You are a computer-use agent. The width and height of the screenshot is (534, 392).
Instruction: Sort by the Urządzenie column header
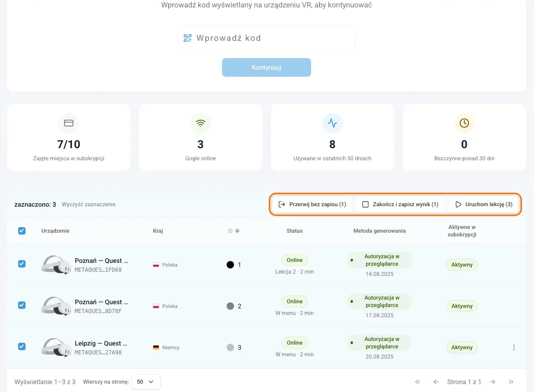click(x=56, y=230)
